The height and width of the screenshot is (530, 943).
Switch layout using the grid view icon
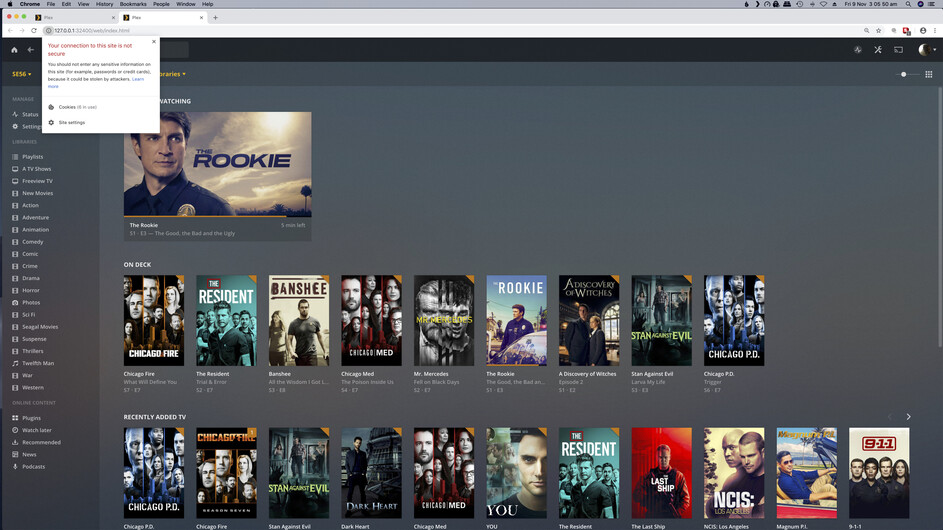point(929,74)
